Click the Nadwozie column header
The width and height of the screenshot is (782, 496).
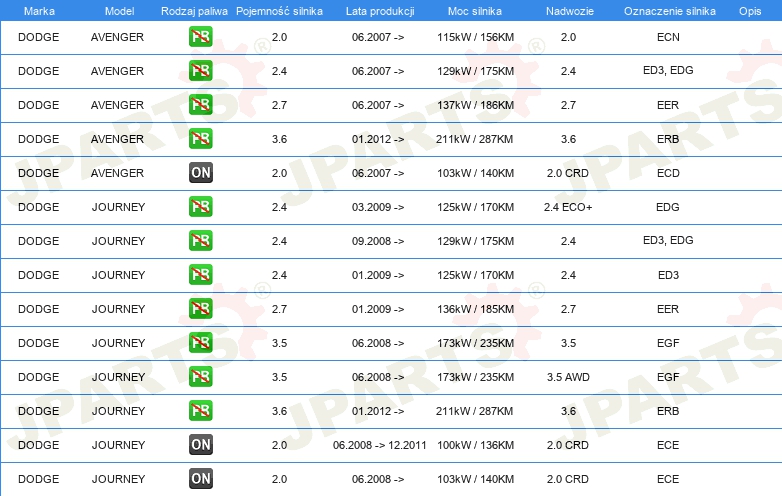570,11
